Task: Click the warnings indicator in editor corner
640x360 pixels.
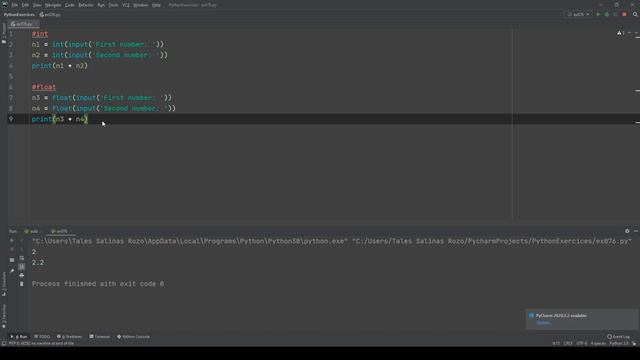Action: pos(620,33)
